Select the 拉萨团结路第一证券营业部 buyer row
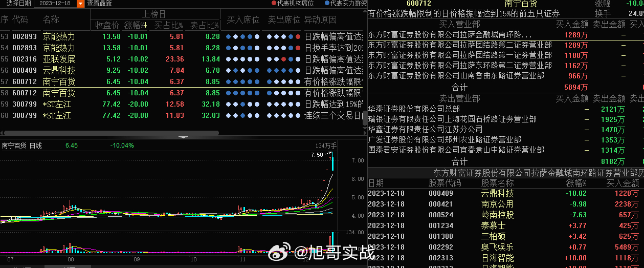The image size is (644, 268). pyautogui.click(x=505, y=55)
